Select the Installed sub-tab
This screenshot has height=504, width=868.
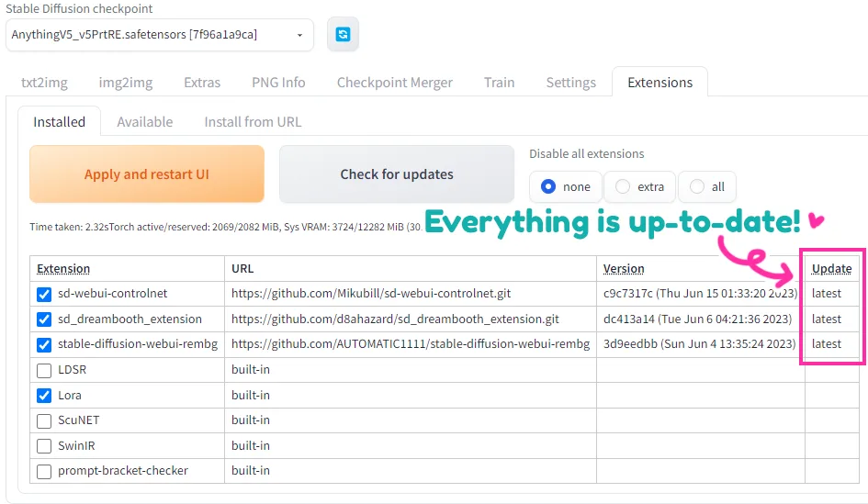tap(59, 122)
